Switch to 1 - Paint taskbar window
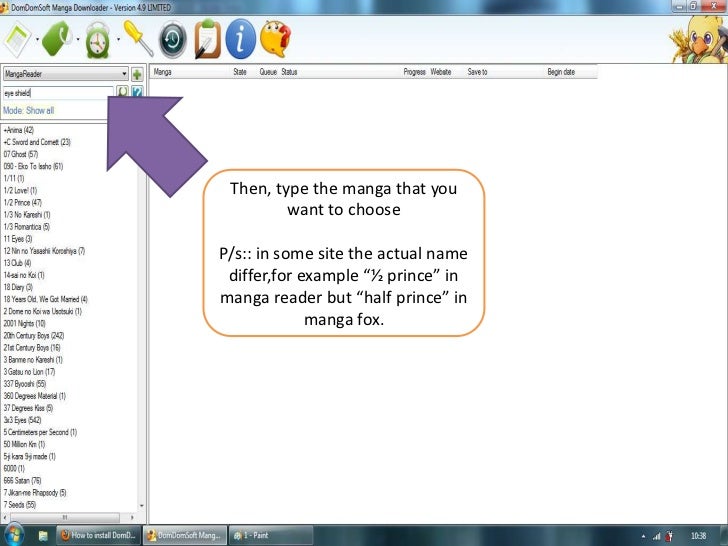728x546 pixels. [x=271, y=535]
